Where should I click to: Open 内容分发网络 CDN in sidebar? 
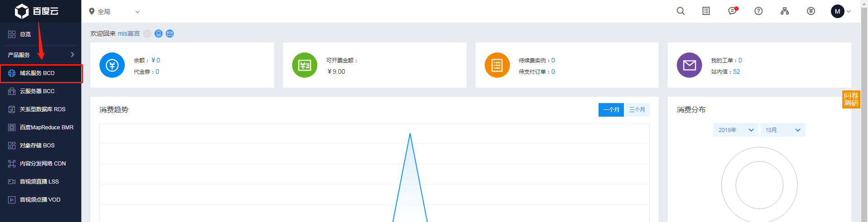[x=41, y=164]
